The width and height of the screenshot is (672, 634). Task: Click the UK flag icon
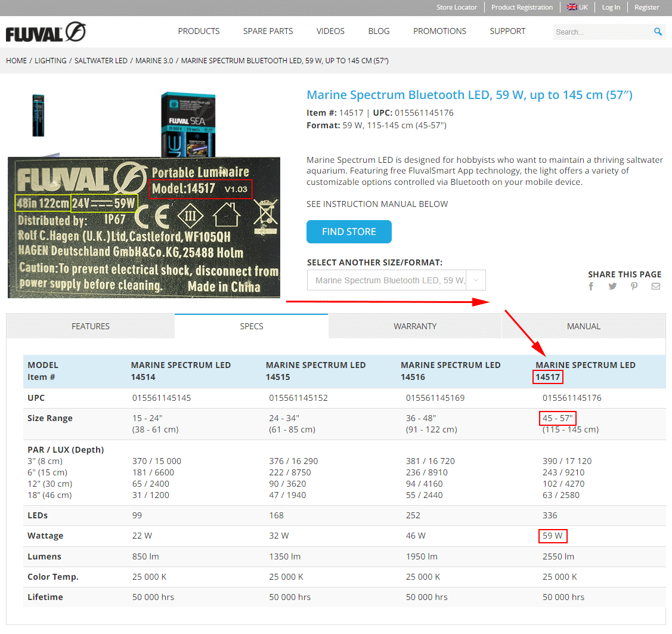click(x=572, y=7)
